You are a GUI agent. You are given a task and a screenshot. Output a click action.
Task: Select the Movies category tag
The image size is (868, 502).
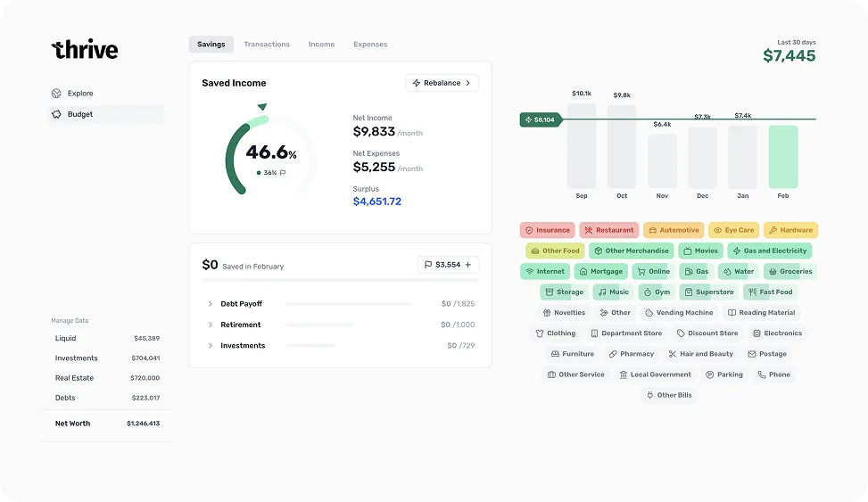[701, 251]
